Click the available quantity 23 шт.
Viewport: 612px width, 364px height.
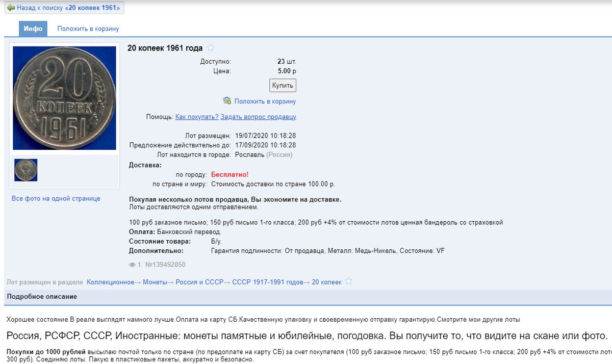287,62
